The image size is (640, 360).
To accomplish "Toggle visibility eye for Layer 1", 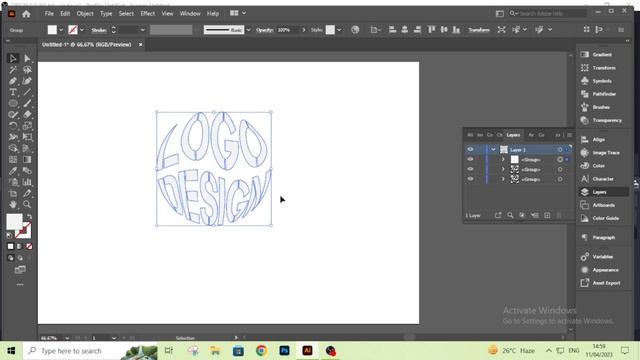I will (x=470, y=149).
